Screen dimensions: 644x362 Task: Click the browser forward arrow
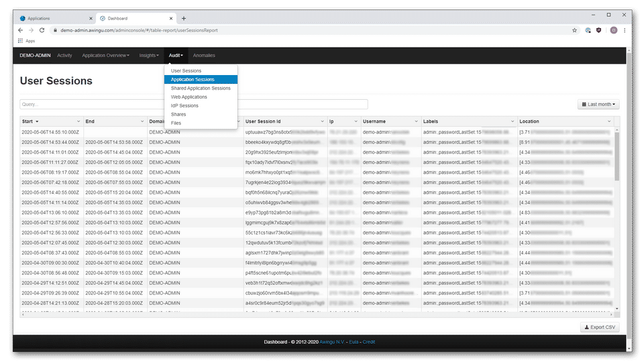[x=31, y=30]
